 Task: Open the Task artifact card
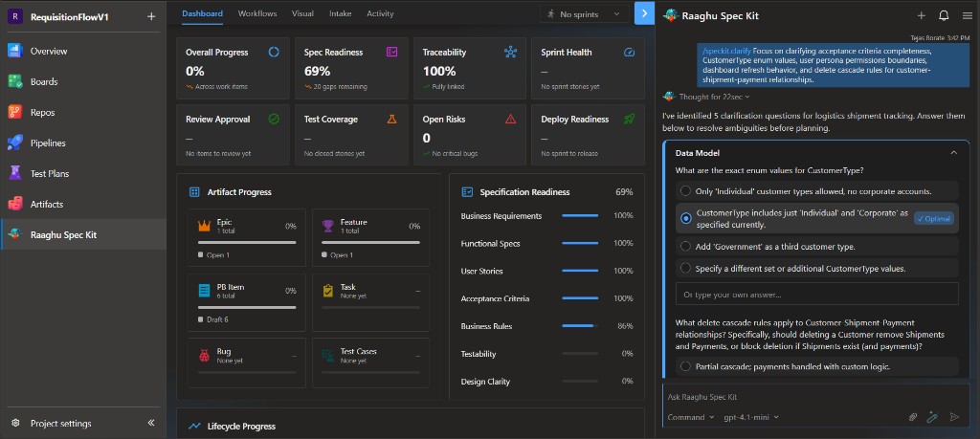pos(370,303)
